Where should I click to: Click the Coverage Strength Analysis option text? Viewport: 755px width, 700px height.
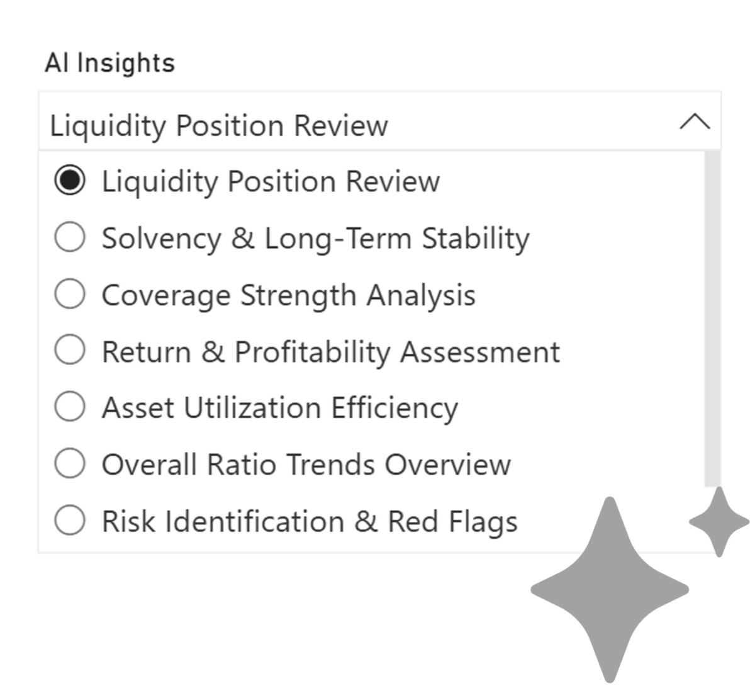[288, 295]
